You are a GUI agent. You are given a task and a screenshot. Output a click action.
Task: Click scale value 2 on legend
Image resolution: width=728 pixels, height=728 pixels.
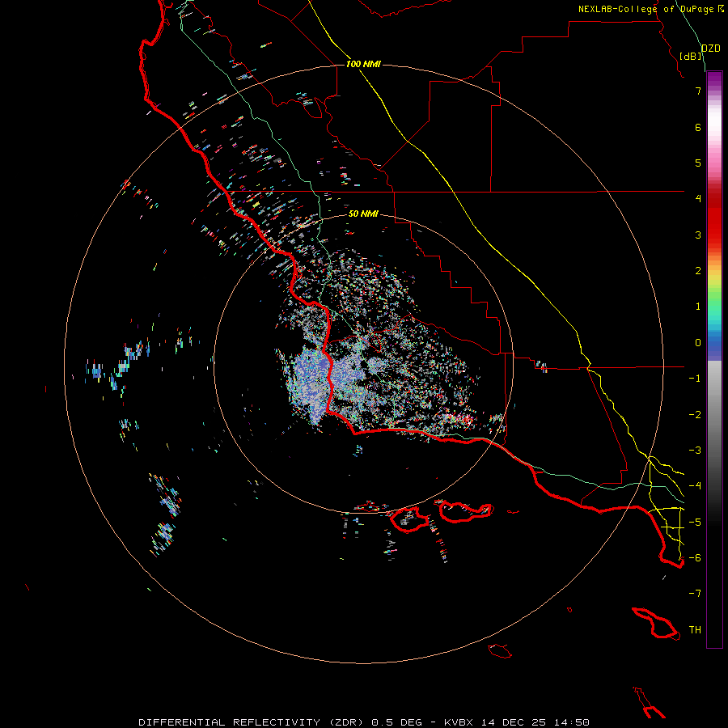point(698,271)
